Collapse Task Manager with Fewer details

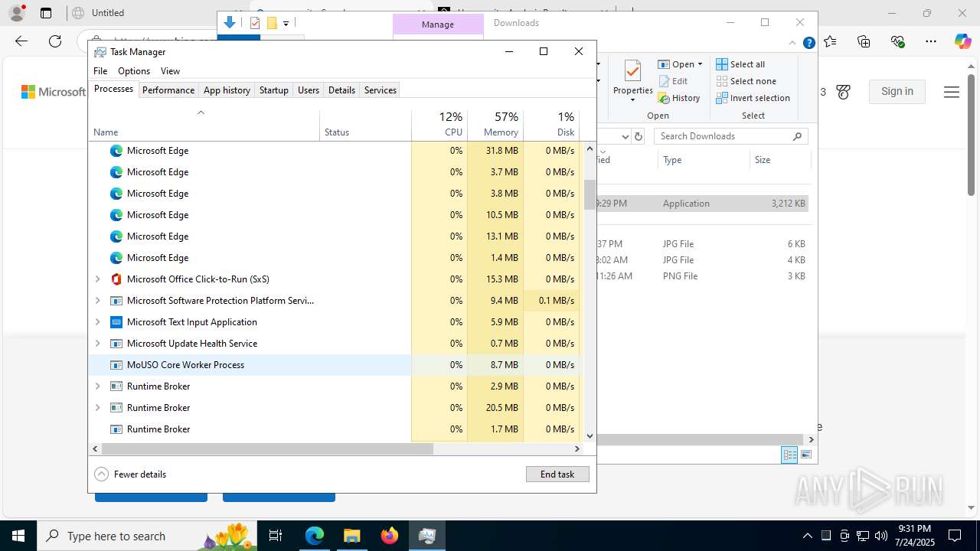(x=130, y=474)
